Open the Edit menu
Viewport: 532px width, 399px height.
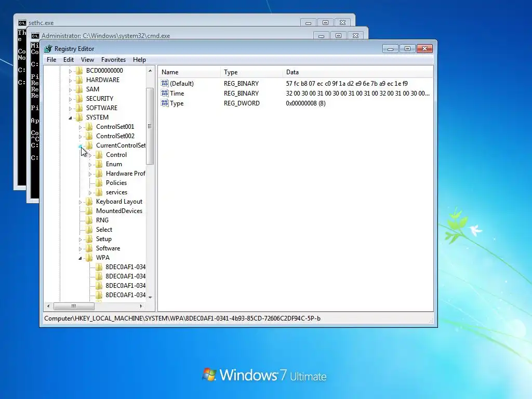tap(69, 60)
